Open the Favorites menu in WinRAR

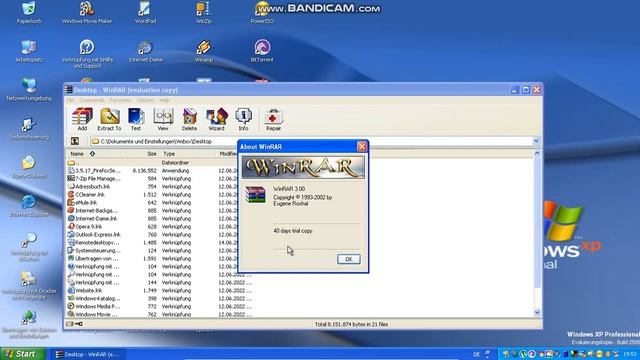pyautogui.click(x=120, y=100)
